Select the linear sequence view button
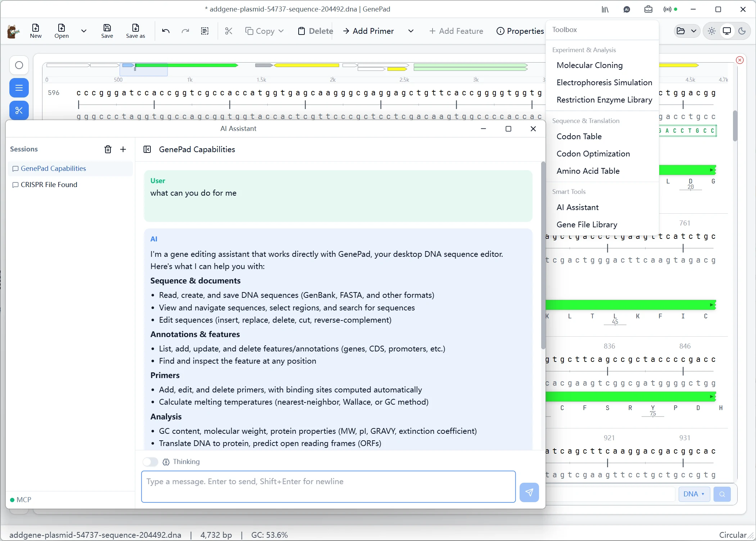756x541 pixels. 19,88
